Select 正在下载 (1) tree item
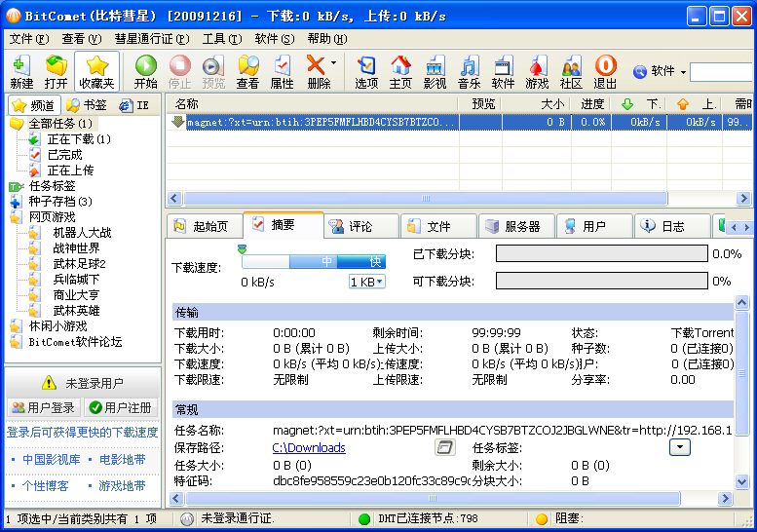 point(79,139)
